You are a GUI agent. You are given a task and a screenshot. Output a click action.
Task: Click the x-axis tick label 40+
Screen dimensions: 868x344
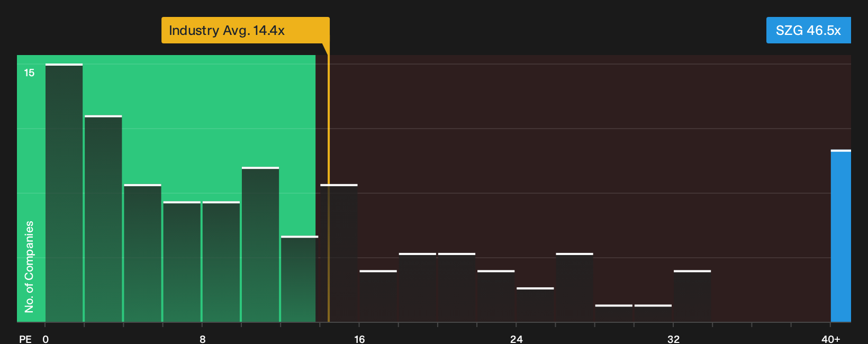click(x=831, y=339)
